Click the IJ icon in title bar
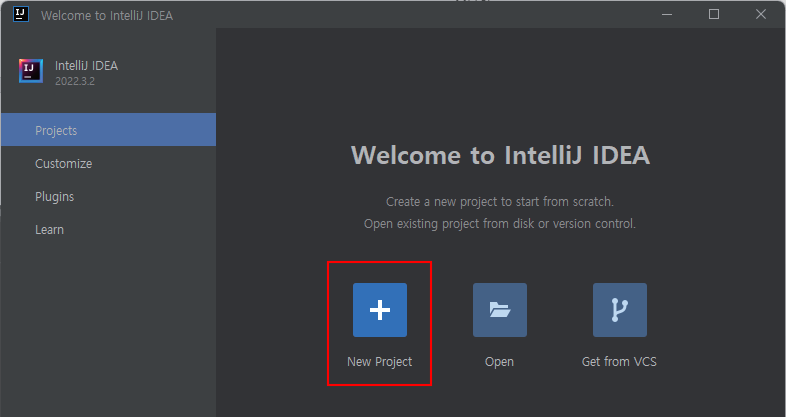786x417 pixels. pyautogui.click(x=21, y=14)
